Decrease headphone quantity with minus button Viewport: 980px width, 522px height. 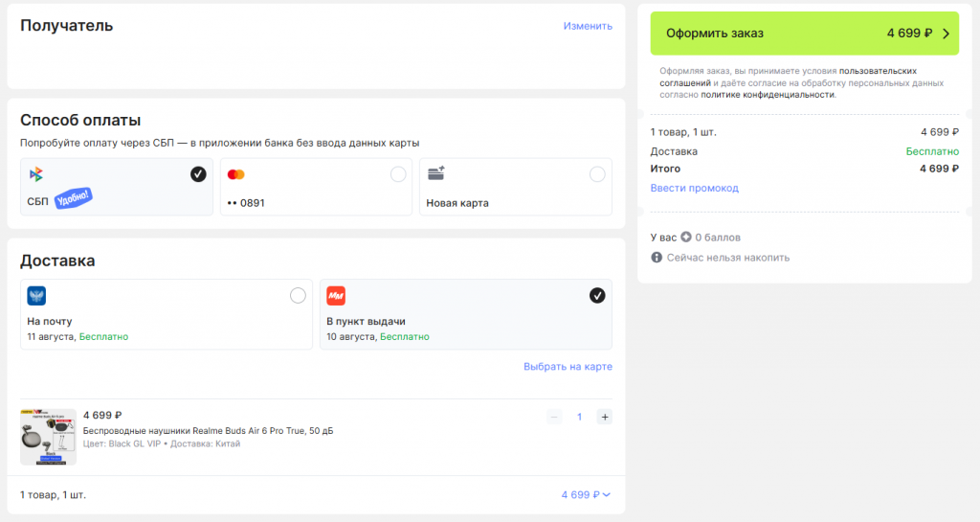coord(554,417)
